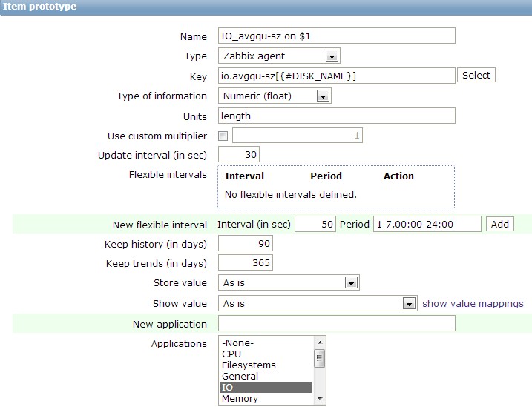Click the Units field containing length
The image size is (532, 407).
[337, 116]
